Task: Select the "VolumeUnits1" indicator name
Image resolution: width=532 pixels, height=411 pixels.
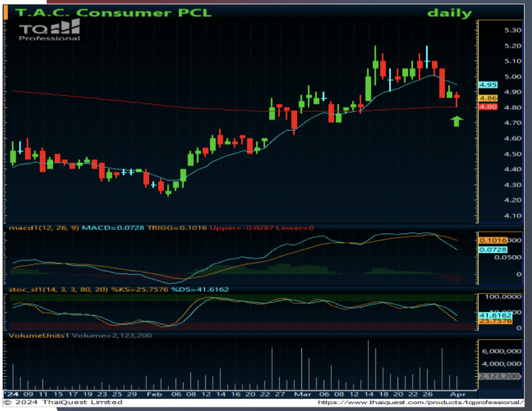Action: [39, 335]
